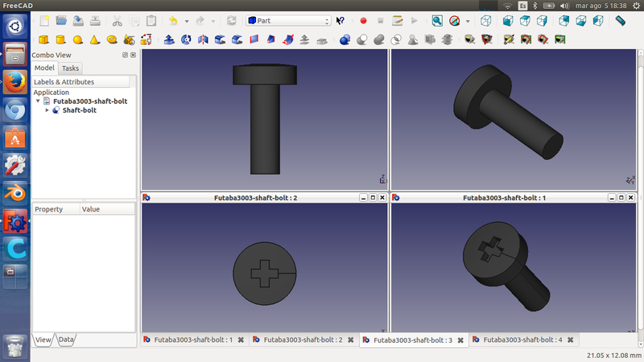Open the measure distance ruler tool
Viewport: 644px width, 362px height.
tap(620, 20)
